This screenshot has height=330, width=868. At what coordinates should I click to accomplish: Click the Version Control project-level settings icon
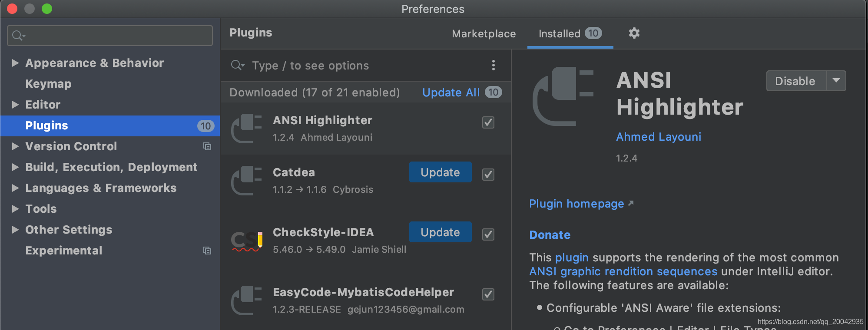tap(207, 146)
